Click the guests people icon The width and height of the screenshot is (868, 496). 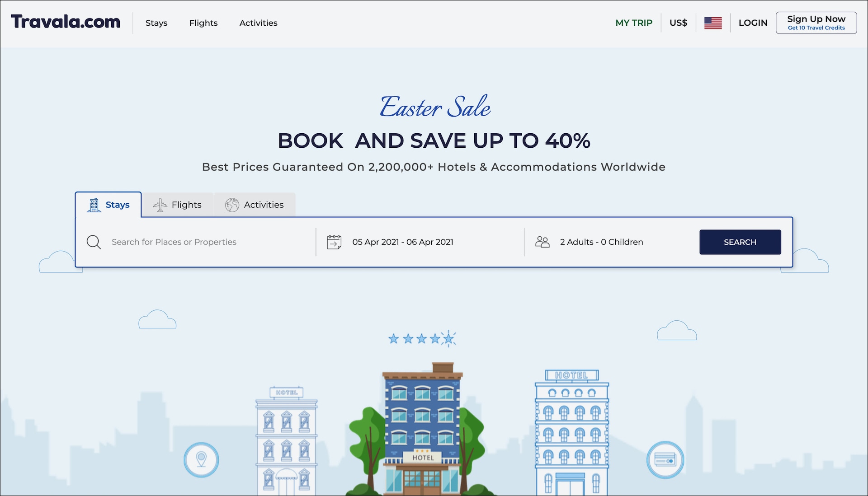point(541,242)
